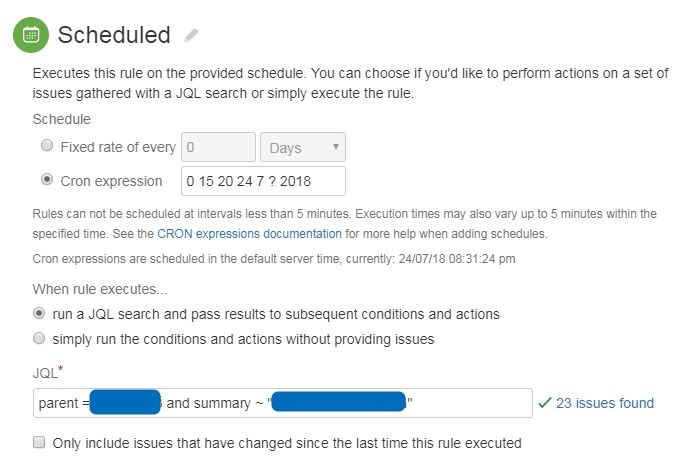Click the Scheduled title heading
Screen dimensions: 692x469
pos(114,35)
